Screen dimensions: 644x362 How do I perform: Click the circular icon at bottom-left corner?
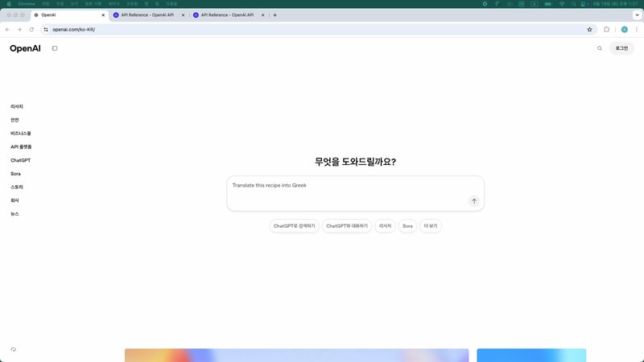(14, 349)
